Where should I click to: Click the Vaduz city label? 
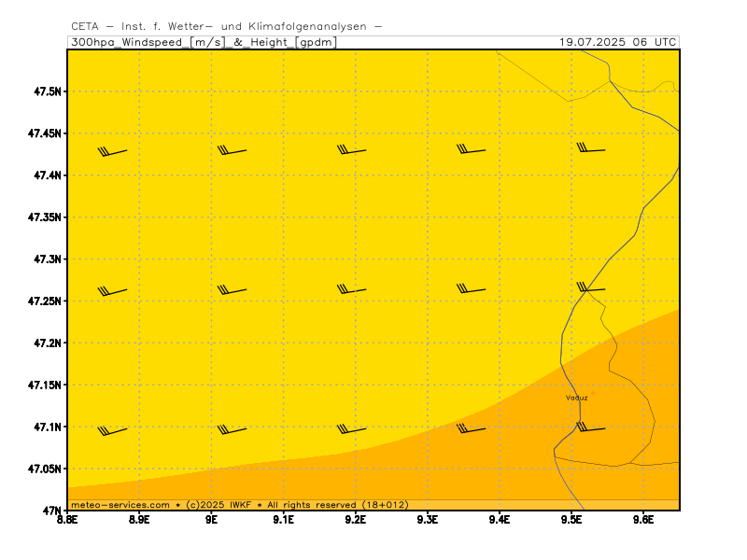[x=576, y=398]
